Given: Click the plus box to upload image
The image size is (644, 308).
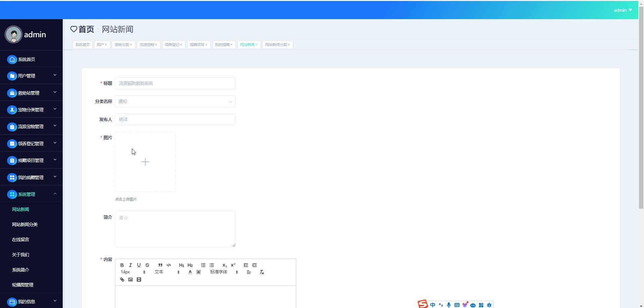Looking at the screenshot, I should 145,162.
